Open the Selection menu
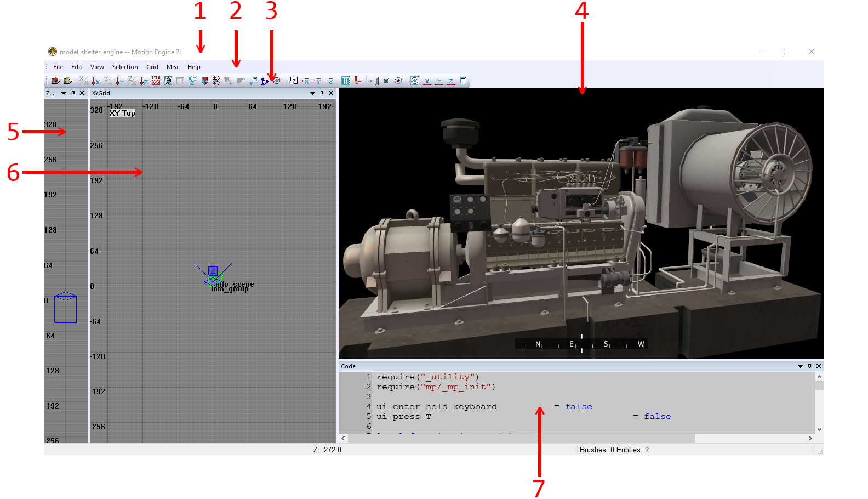This screenshot has height=499, width=868. click(125, 67)
